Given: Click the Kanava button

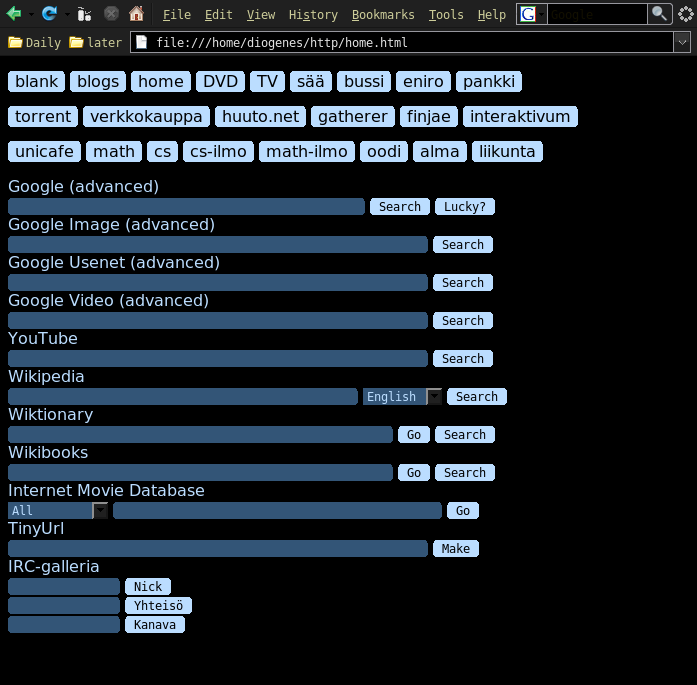Looking at the screenshot, I should tap(155, 625).
